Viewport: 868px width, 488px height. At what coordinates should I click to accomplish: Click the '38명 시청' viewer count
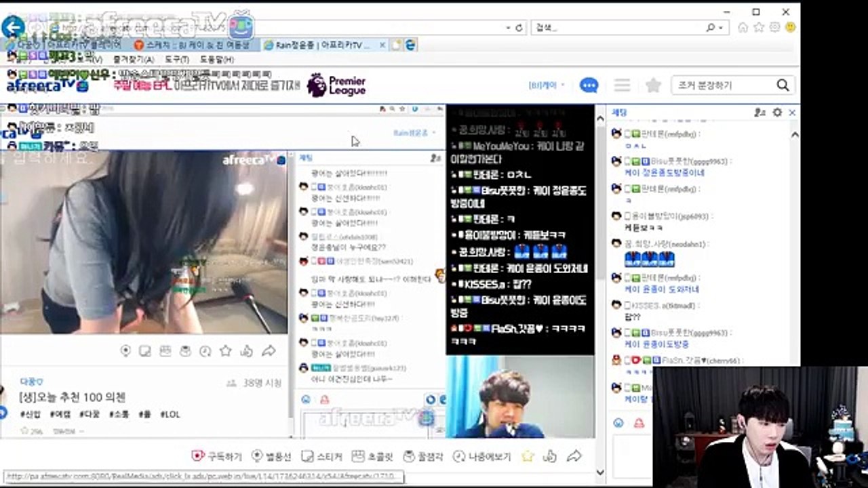(262, 383)
